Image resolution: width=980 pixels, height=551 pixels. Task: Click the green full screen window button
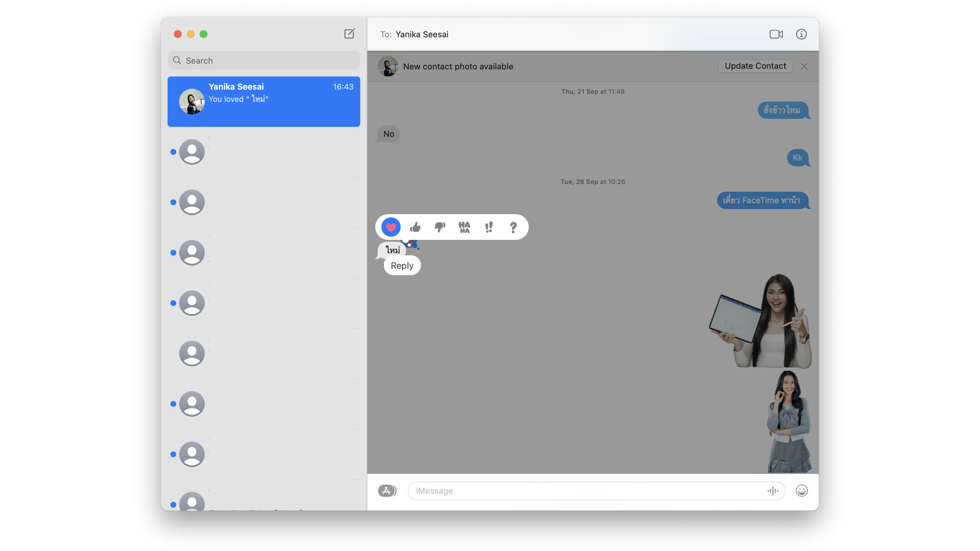[x=204, y=34]
